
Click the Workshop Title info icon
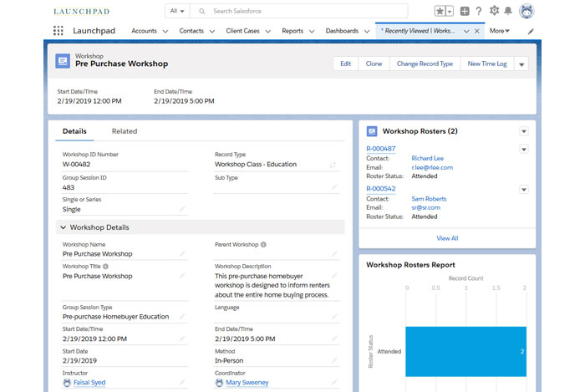pyautogui.click(x=105, y=267)
